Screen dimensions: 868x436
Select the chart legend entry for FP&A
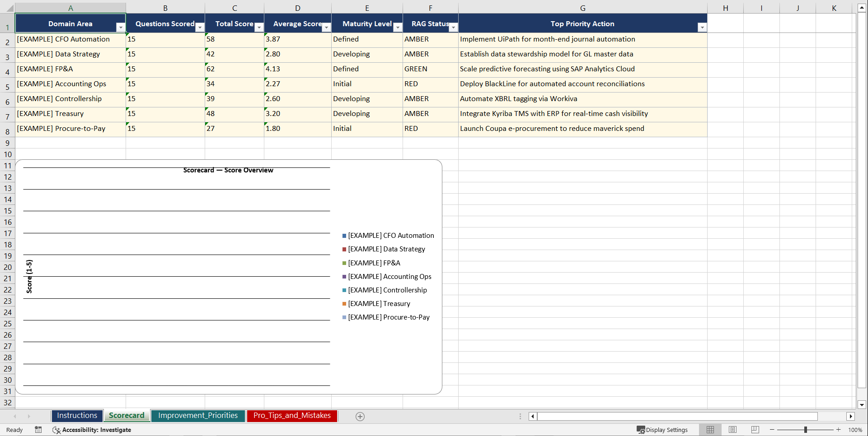(x=373, y=263)
